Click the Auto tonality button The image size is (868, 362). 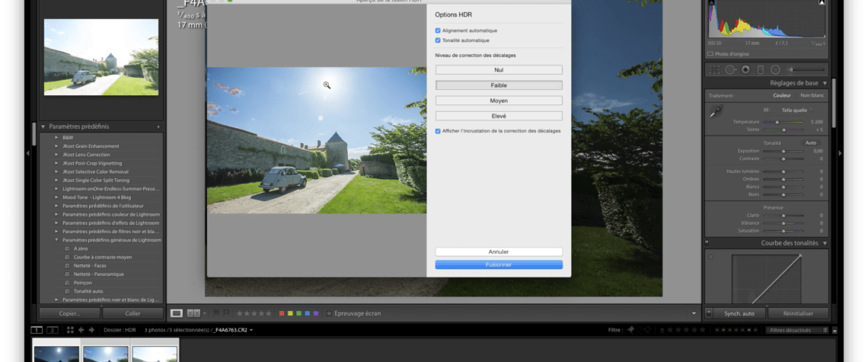pyautogui.click(x=810, y=143)
